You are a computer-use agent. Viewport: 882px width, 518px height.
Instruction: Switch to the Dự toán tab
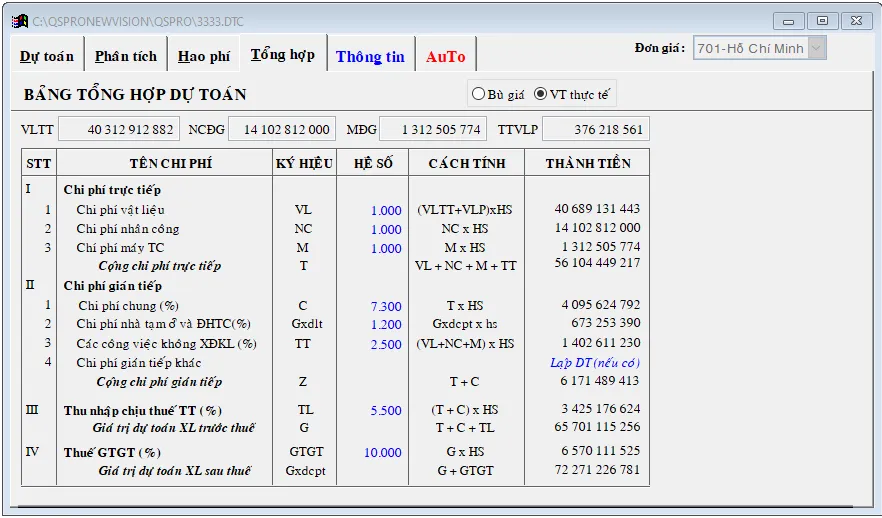(47, 56)
